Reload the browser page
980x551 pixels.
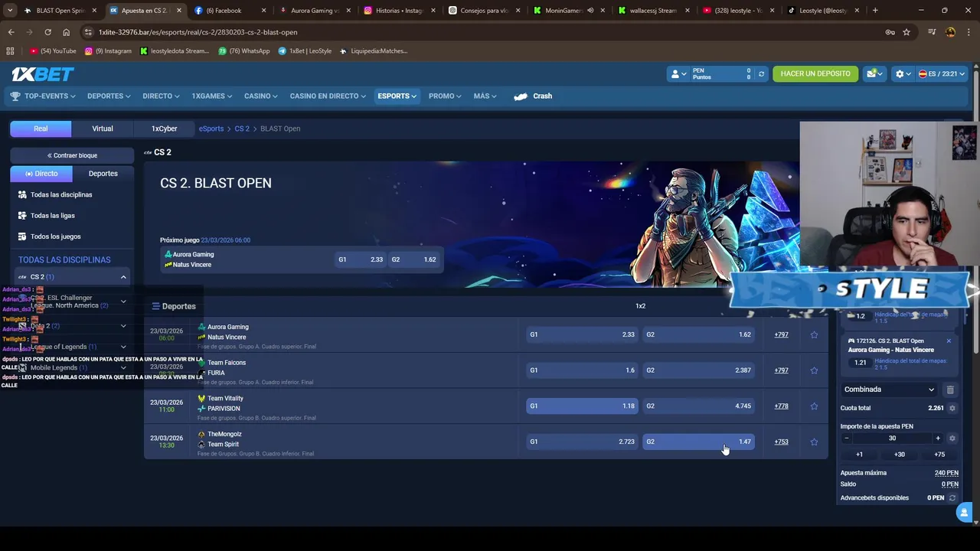point(47,32)
